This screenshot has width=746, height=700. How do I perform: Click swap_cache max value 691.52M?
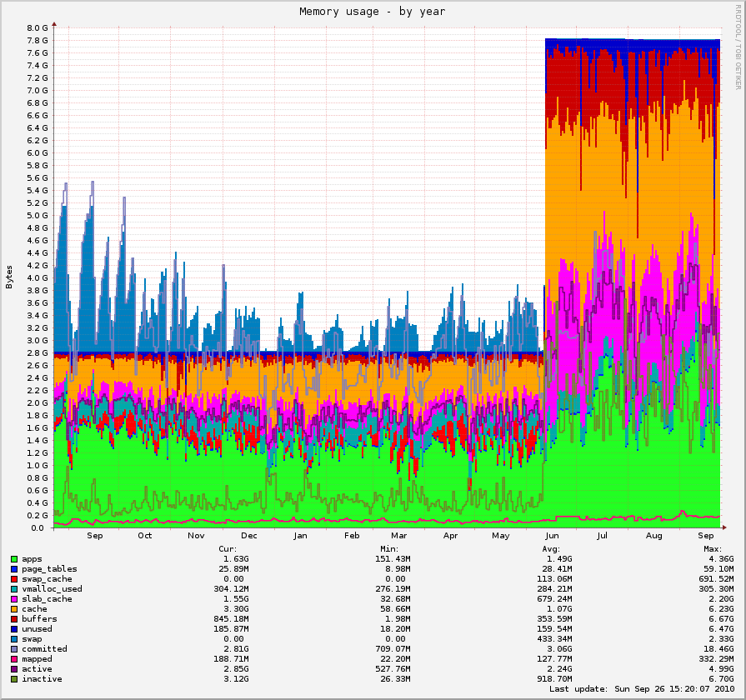(717, 579)
